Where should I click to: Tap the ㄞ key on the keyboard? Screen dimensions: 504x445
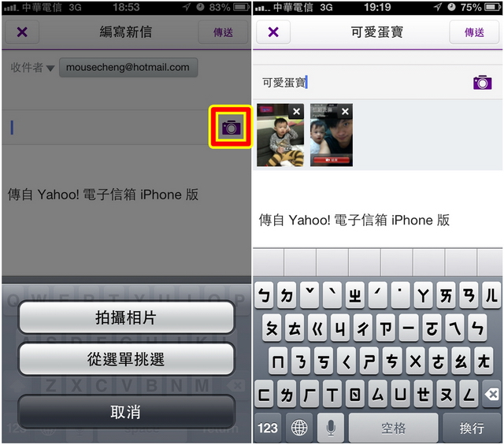tap(447, 295)
